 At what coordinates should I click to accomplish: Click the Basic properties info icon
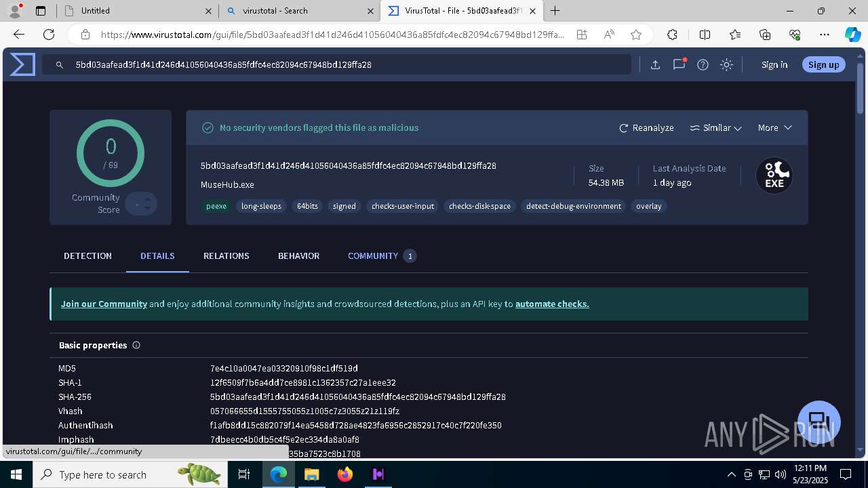pyautogui.click(x=136, y=345)
